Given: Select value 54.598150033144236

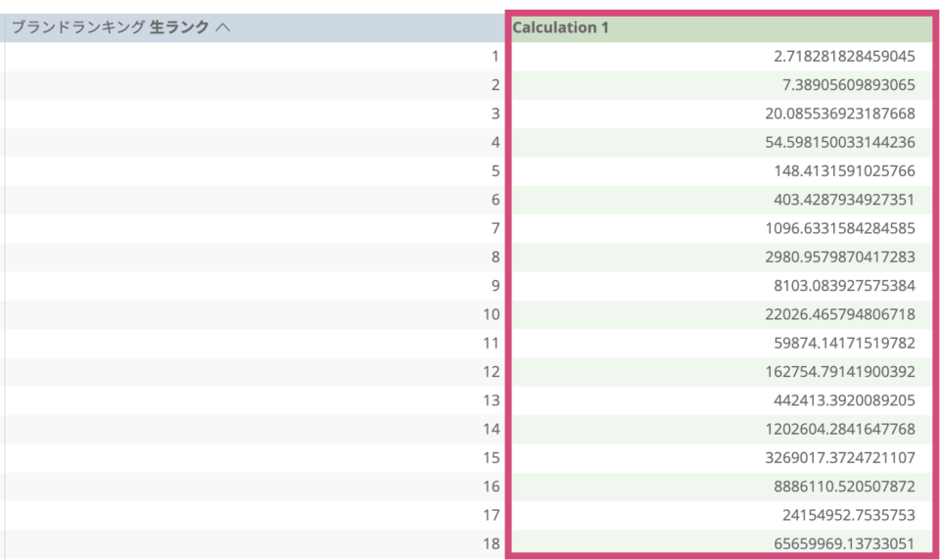Looking at the screenshot, I should (x=840, y=143).
